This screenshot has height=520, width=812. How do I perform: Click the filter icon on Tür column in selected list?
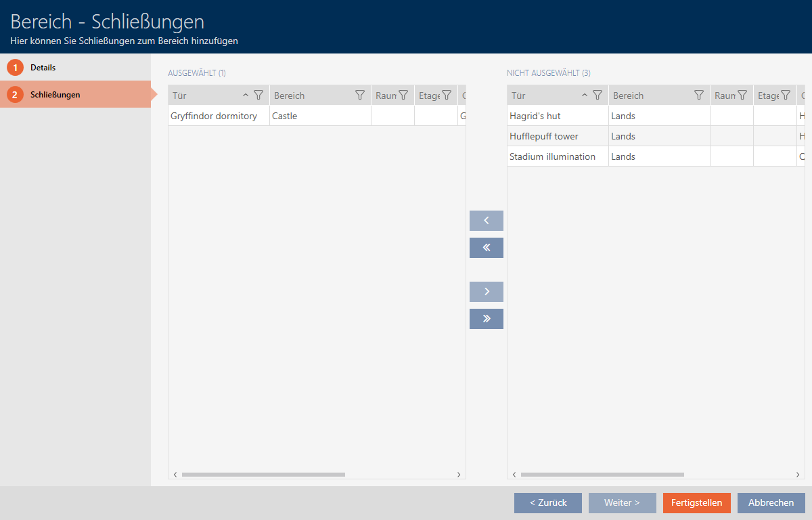point(258,95)
